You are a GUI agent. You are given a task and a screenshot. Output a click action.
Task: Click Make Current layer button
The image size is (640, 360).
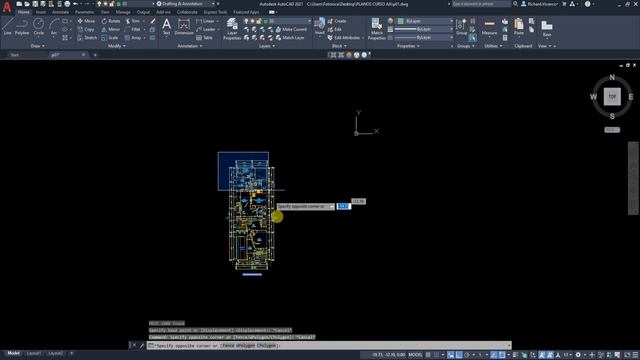(x=291, y=29)
